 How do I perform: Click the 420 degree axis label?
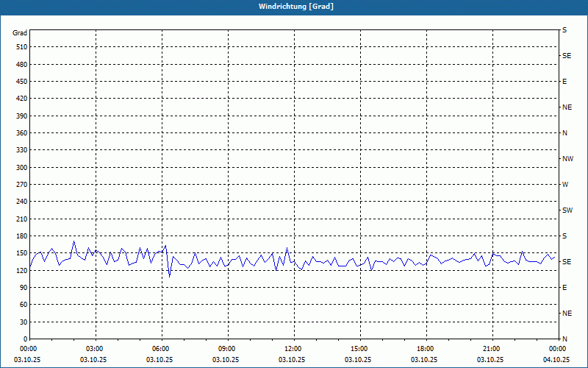pyautogui.click(x=22, y=99)
